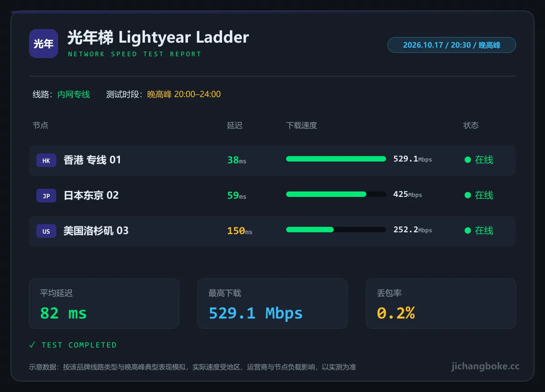Click the green status dot for 香港 专线 01
This screenshot has height=392, width=545.
tap(467, 160)
